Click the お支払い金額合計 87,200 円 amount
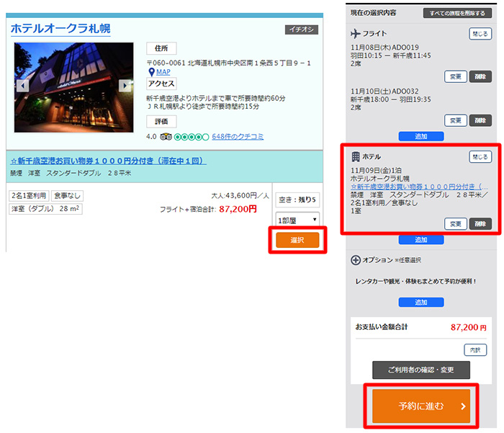Viewport: 504px width, 433px height. coord(468,328)
